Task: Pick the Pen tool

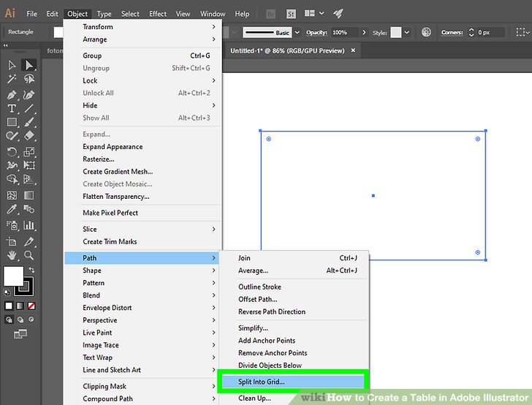Action: (12, 95)
